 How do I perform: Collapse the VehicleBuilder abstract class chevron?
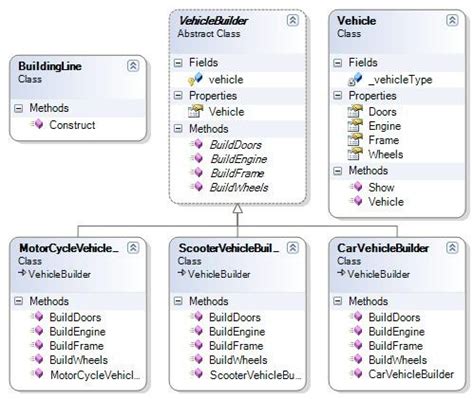point(292,20)
